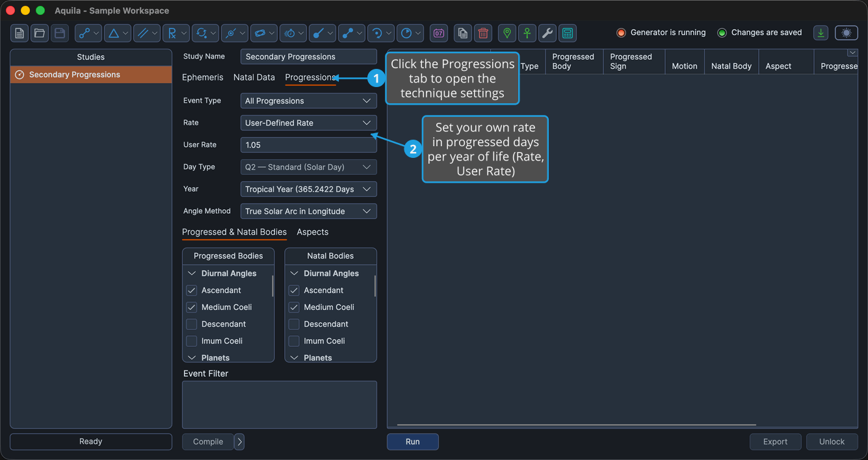868x460 pixels.
Task: Switch to the Aspects tab
Action: (313, 232)
